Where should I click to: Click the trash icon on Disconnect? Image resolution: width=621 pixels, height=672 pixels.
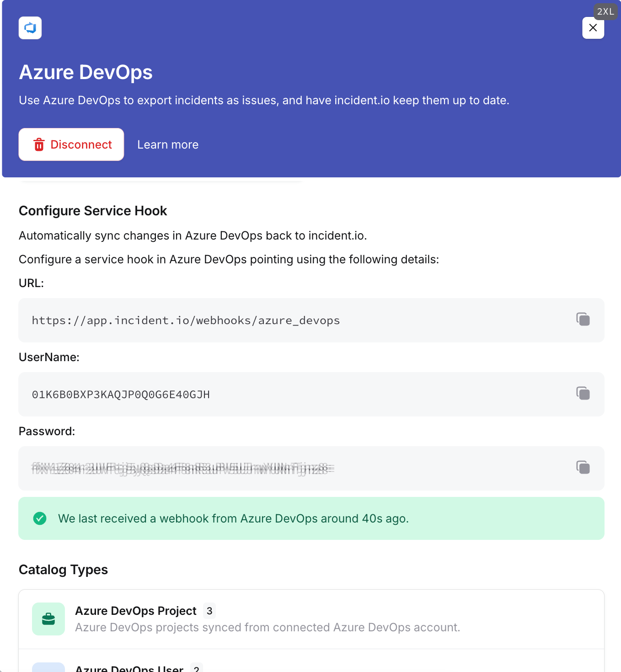click(x=39, y=144)
